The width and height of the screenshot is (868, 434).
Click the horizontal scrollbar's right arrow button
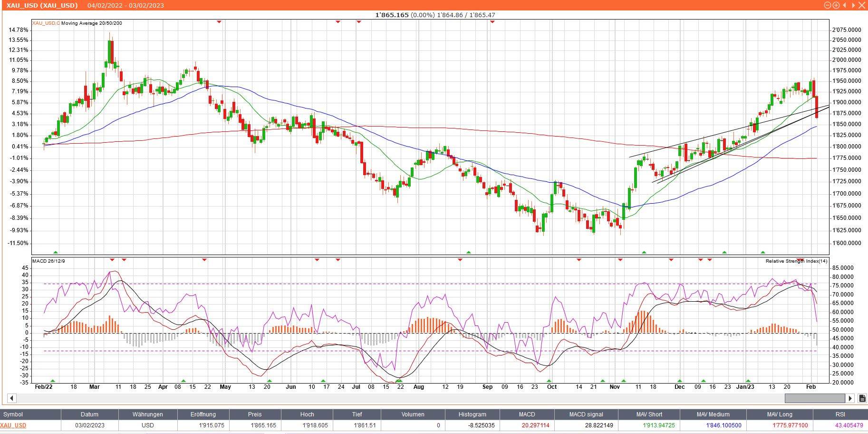click(850, 398)
